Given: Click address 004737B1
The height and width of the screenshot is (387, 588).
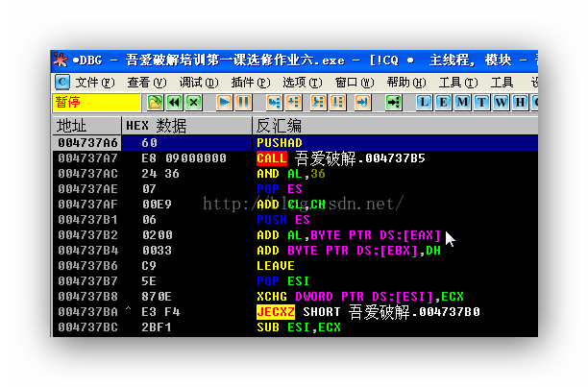Looking at the screenshot, I should pos(87,220).
